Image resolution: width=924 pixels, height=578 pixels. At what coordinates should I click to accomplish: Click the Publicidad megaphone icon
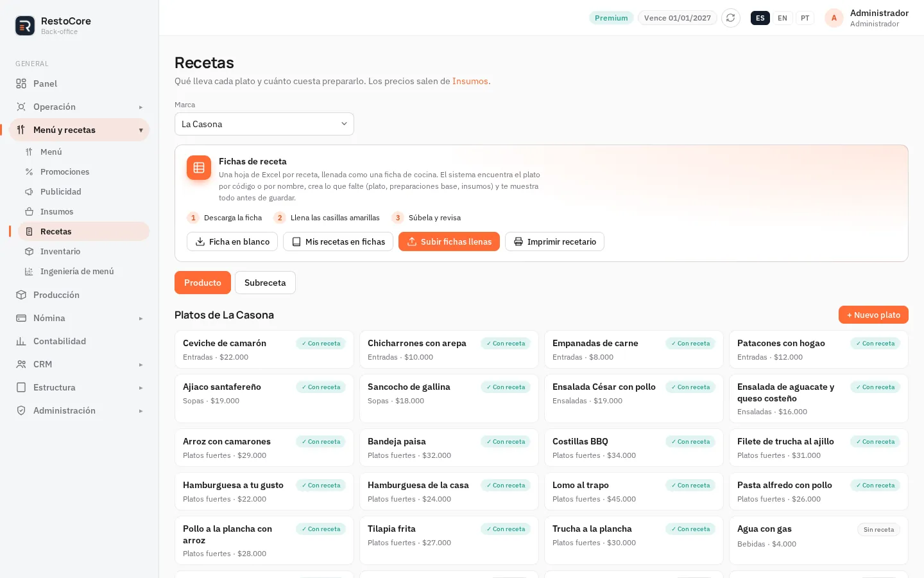[29, 192]
